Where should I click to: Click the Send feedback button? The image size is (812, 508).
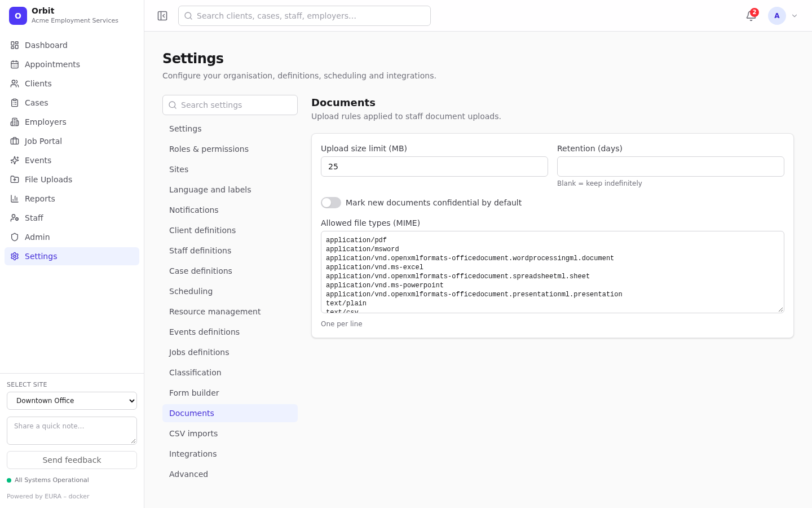click(72, 460)
